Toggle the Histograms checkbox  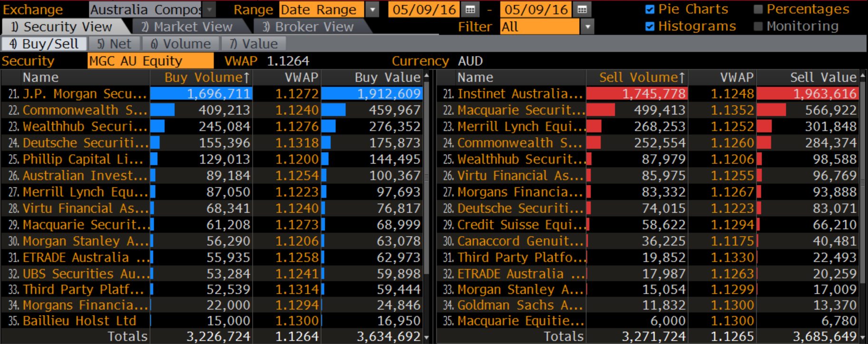pos(650,27)
